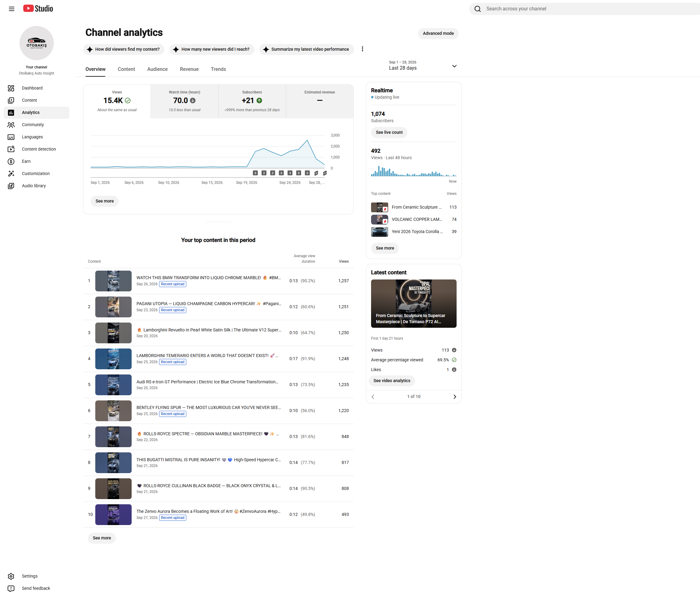Open Content in the sidebar
This screenshot has height=595, width=700.
point(36,100)
